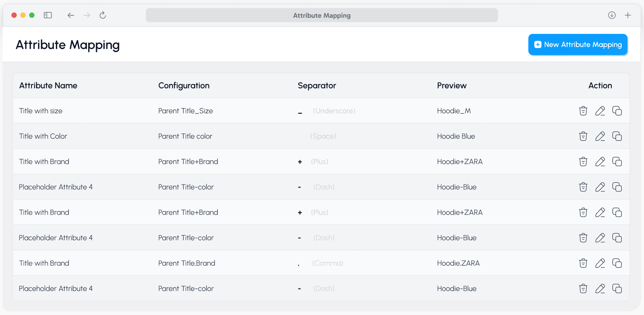Duplicate the first "Title with Brand" mapping

pos(617,161)
